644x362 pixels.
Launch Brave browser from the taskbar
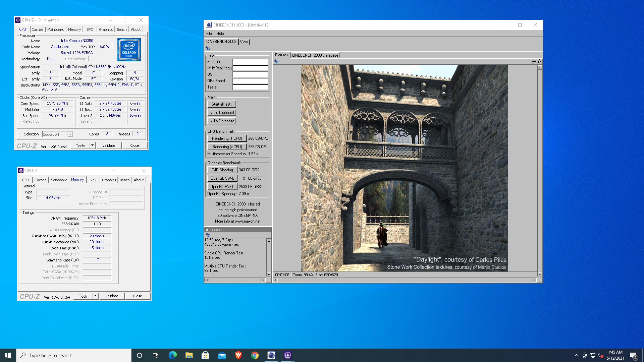point(238,355)
